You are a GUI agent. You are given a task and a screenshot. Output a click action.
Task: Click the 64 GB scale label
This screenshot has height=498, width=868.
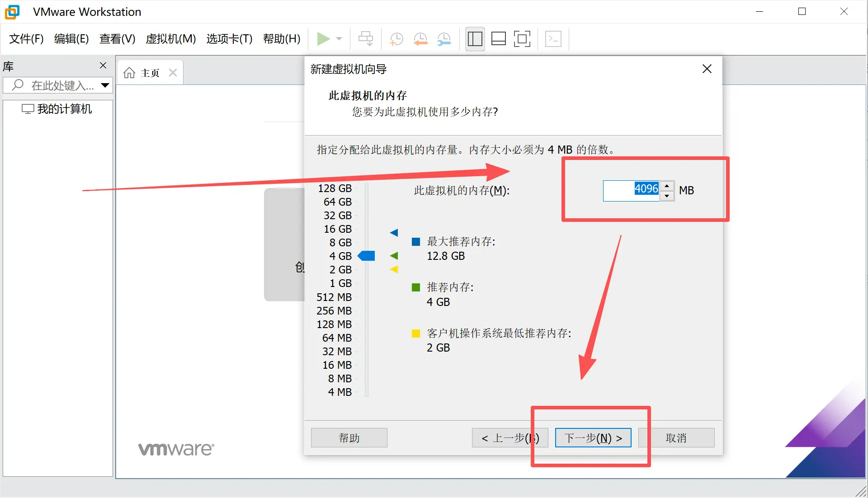coord(337,202)
